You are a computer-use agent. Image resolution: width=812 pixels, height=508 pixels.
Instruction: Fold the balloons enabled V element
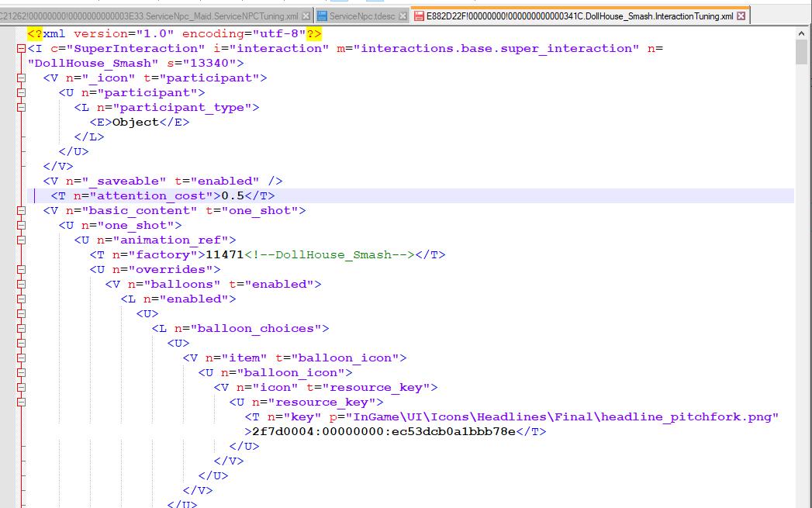pos(21,285)
